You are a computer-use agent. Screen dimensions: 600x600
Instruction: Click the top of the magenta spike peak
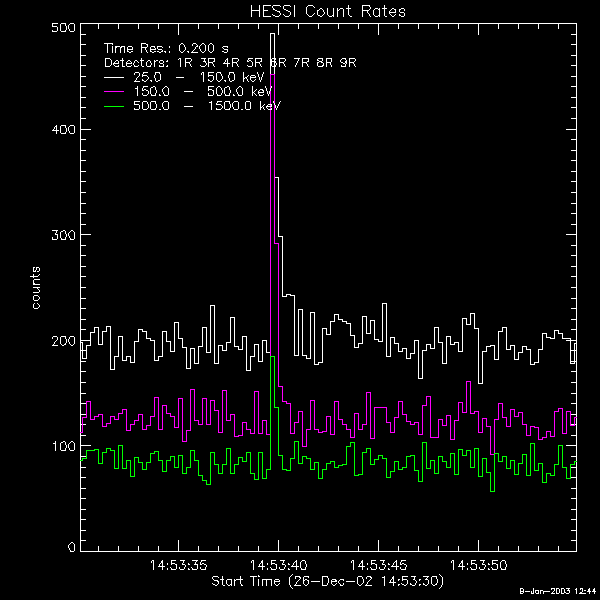click(272, 75)
